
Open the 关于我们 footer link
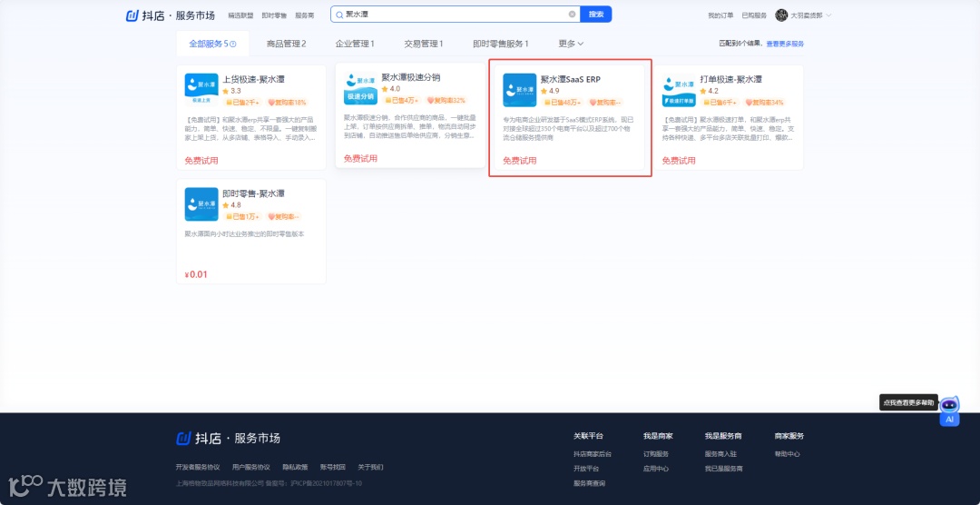[x=370, y=467]
